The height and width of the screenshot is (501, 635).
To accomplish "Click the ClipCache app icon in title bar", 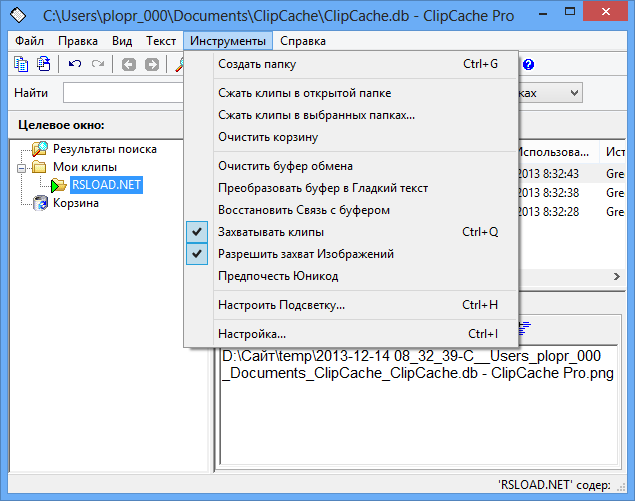I will 18,16.
